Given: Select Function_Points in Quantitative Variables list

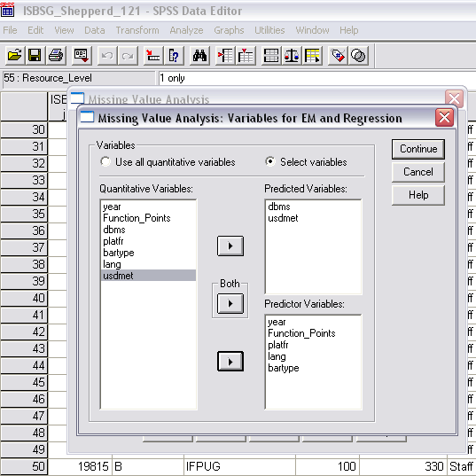Looking at the screenshot, I should pos(148,218).
